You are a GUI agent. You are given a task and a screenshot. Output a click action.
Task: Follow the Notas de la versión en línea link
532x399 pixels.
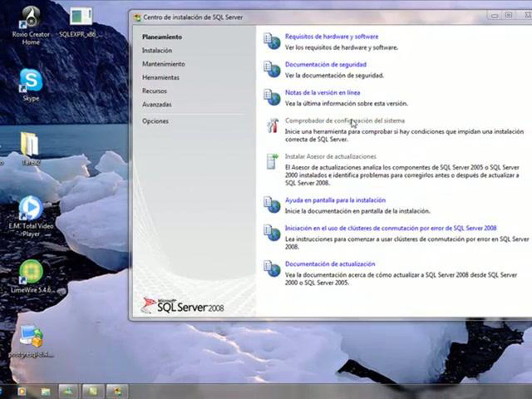pyautogui.click(x=323, y=92)
